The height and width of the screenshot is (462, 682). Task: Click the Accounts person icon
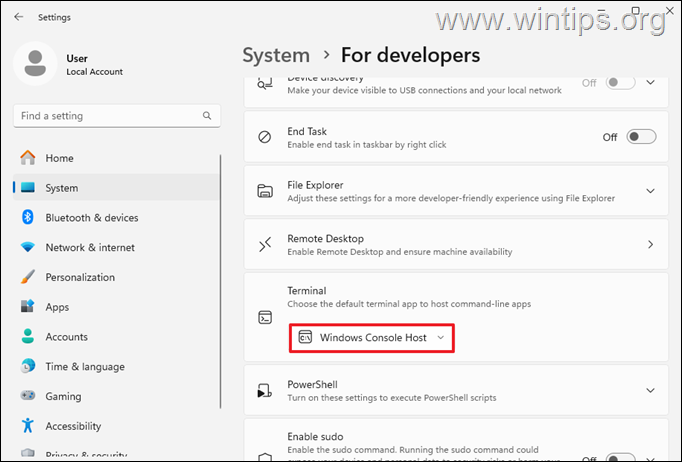(x=28, y=336)
